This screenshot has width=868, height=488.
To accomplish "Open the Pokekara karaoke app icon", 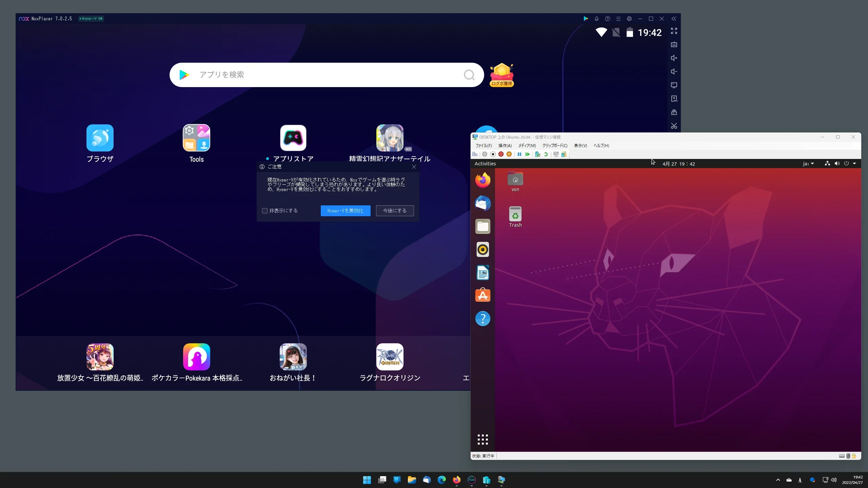I will pos(197,357).
